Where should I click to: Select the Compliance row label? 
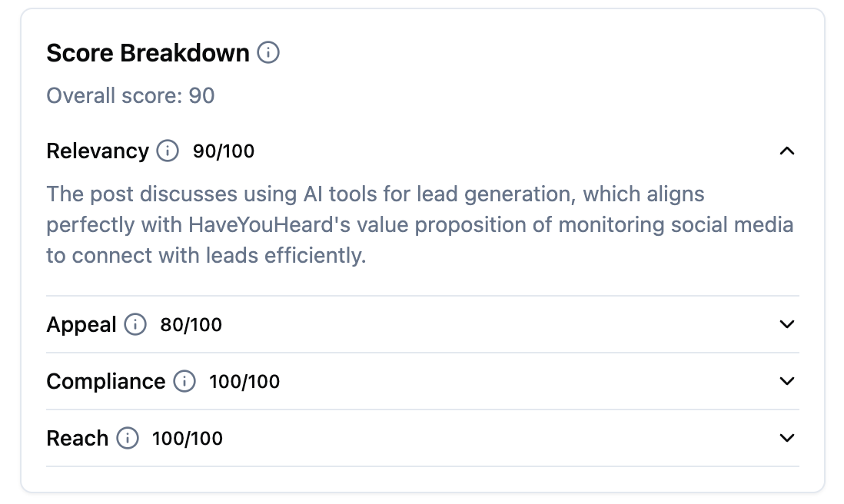[106, 381]
